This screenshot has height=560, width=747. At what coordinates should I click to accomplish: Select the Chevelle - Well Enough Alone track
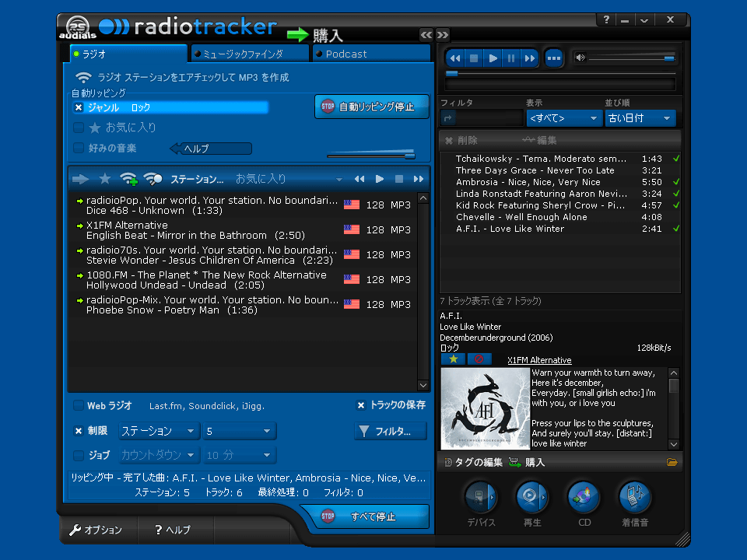pos(559,217)
